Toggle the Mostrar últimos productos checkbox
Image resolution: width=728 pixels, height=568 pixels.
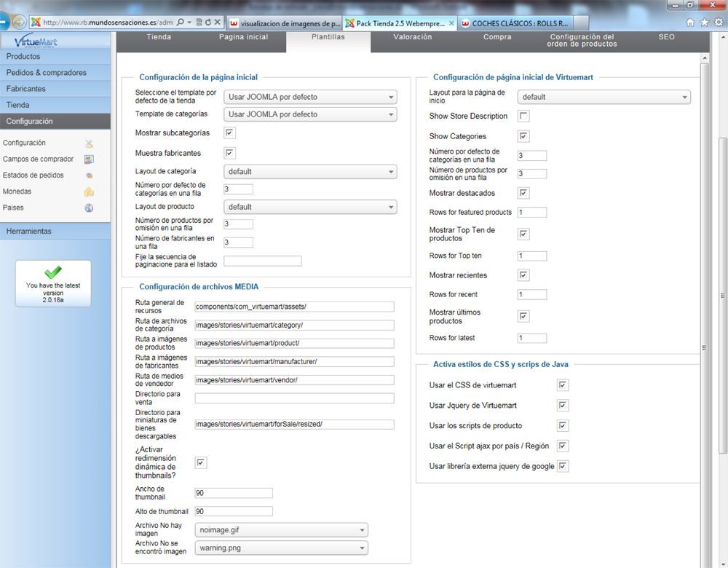click(523, 317)
